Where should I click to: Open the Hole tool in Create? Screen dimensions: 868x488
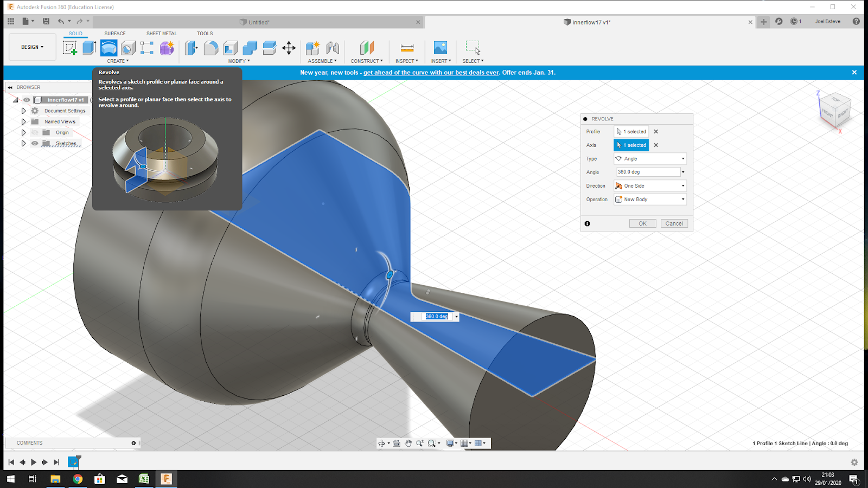127,48
